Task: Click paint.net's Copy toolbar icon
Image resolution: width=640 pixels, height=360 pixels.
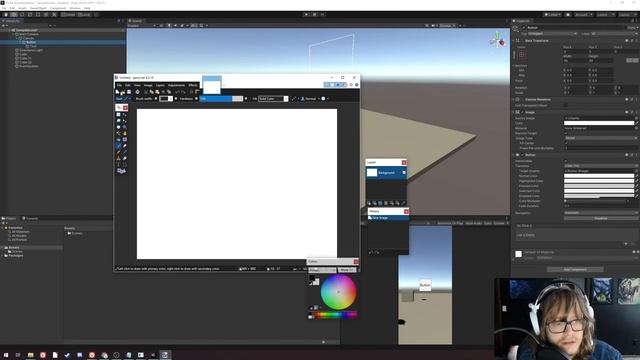Action: click(151, 92)
